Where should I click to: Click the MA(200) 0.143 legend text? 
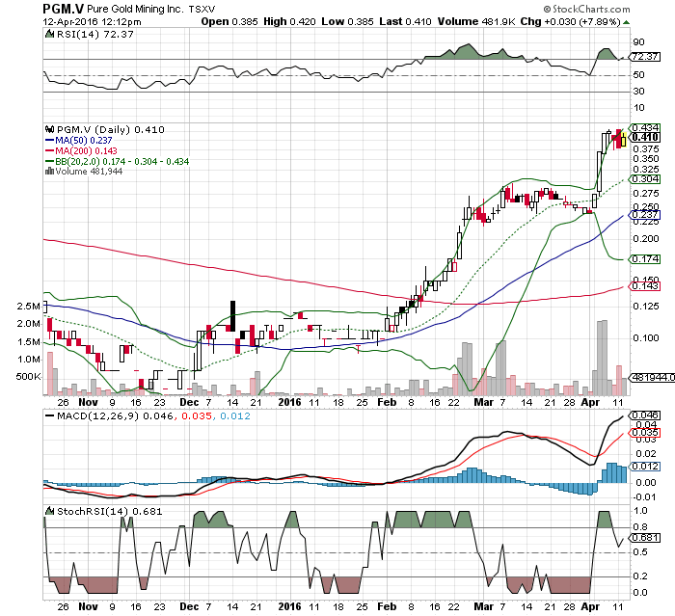86,150
